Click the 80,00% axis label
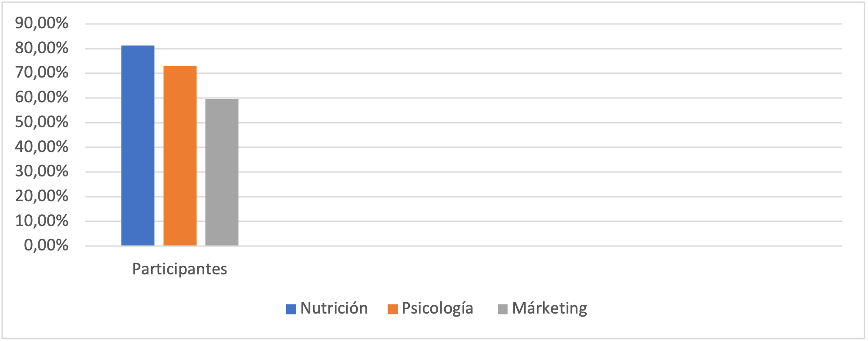Viewport: 868px width, 341px height. [42, 48]
